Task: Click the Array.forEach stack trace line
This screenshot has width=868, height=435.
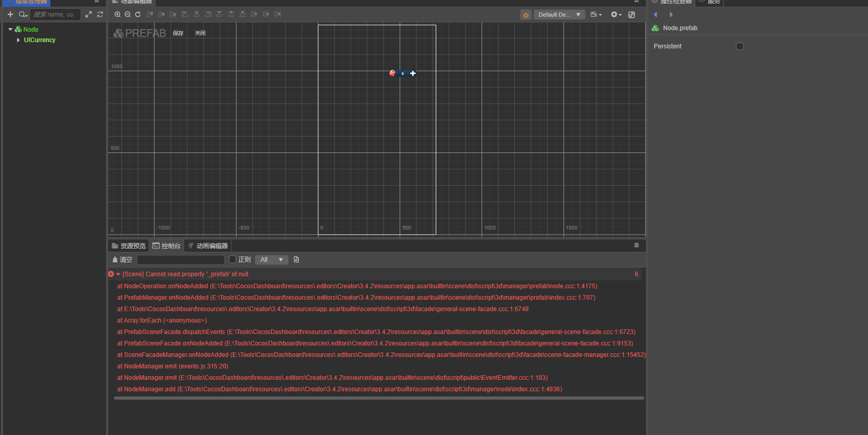Action: click(x=162, y=321)
